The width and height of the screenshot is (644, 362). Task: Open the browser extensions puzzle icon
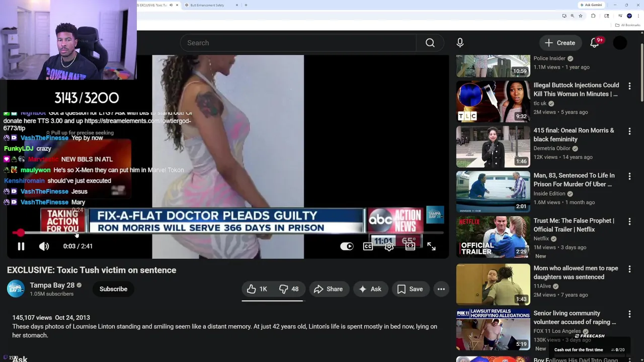coord(593,16)
